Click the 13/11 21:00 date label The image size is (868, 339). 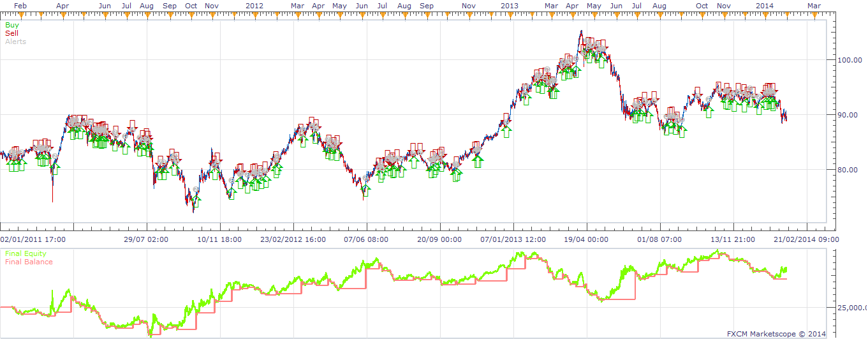(x=733, y=239)
